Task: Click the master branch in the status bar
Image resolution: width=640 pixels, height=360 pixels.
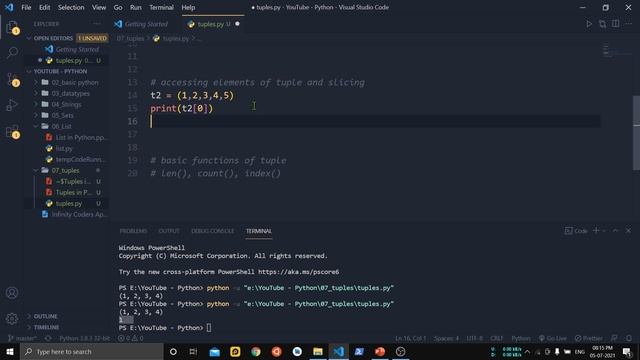Action: point(22,338)
